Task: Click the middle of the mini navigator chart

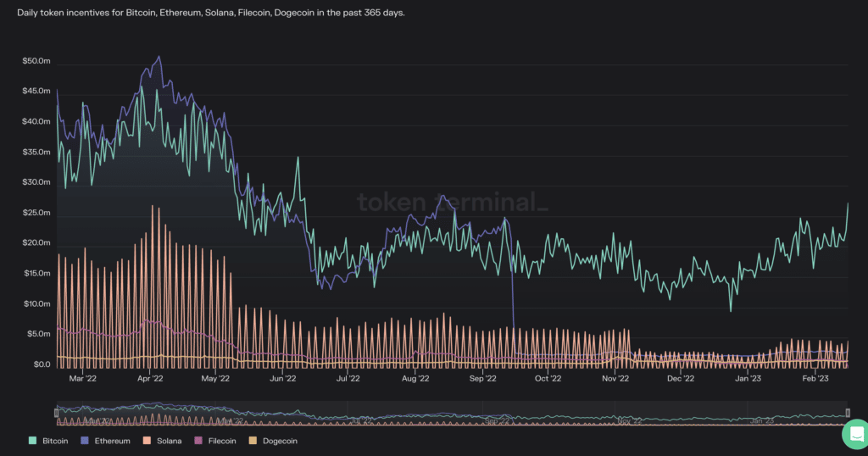Action: pyautogui.click(x=452, y=416)
